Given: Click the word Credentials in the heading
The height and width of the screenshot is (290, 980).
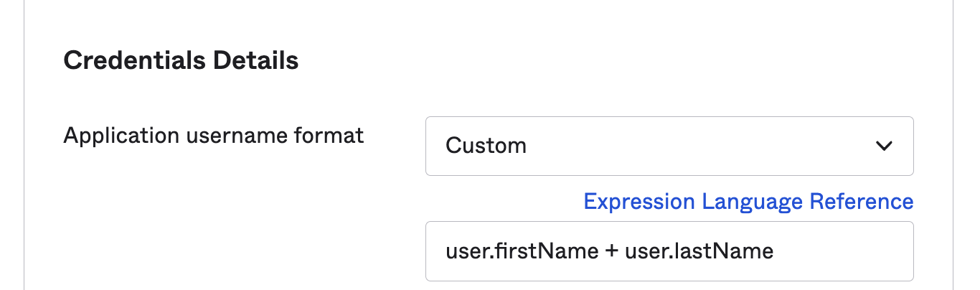Looking at the screenshot, I should (133, 60).
